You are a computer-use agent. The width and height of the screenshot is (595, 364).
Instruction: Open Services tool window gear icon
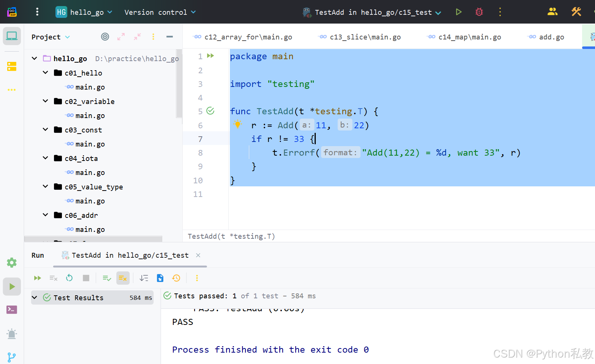pos(12,262)
